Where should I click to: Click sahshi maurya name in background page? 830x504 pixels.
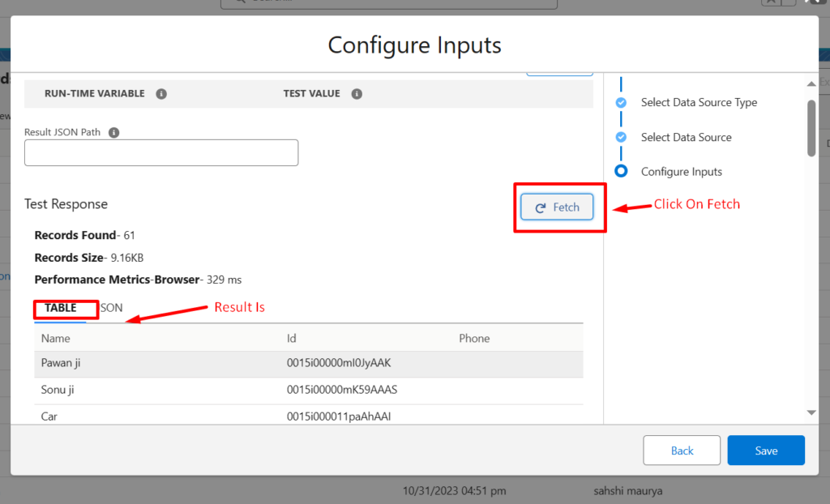(628, 491)
